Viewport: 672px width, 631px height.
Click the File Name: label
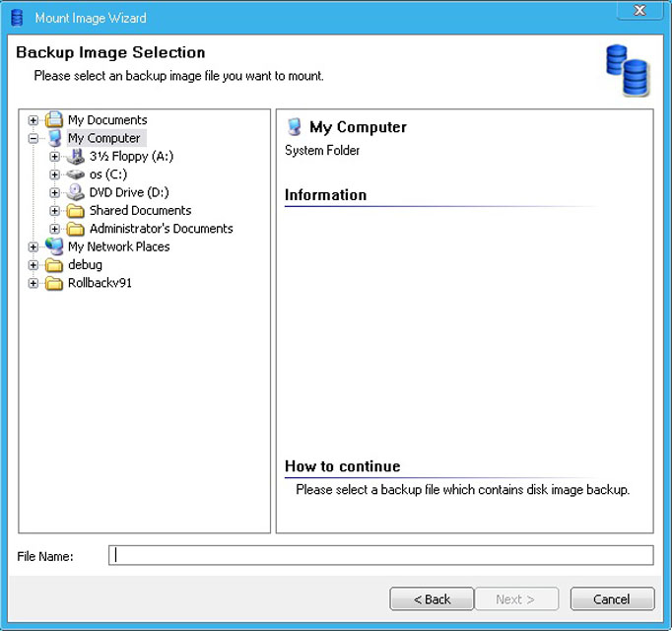click(x=45, y=556)
